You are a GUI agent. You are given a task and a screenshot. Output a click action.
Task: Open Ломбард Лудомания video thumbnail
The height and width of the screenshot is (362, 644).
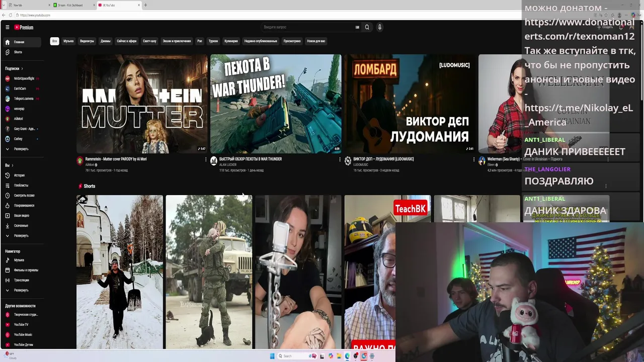[x=410, y=104]
